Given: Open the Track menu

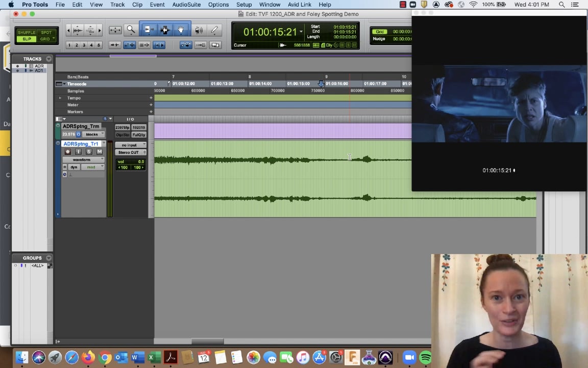Looking at the screenshot, I should 117,5.
